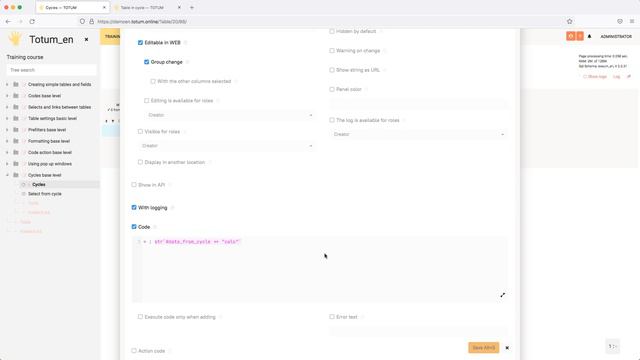This screenshot has height=360, width=640.
Task: Enable The log is available for roles
Action: [332, 120]
